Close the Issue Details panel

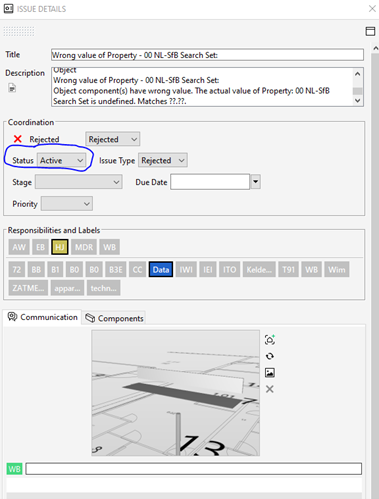tap(372, 9)
